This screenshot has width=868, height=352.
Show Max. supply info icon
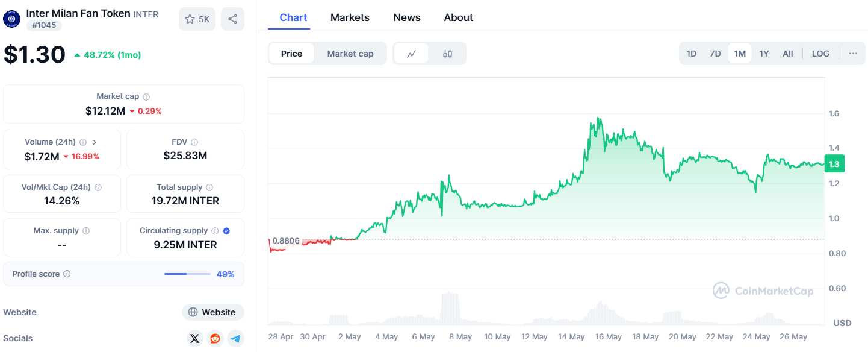point(86,231)
